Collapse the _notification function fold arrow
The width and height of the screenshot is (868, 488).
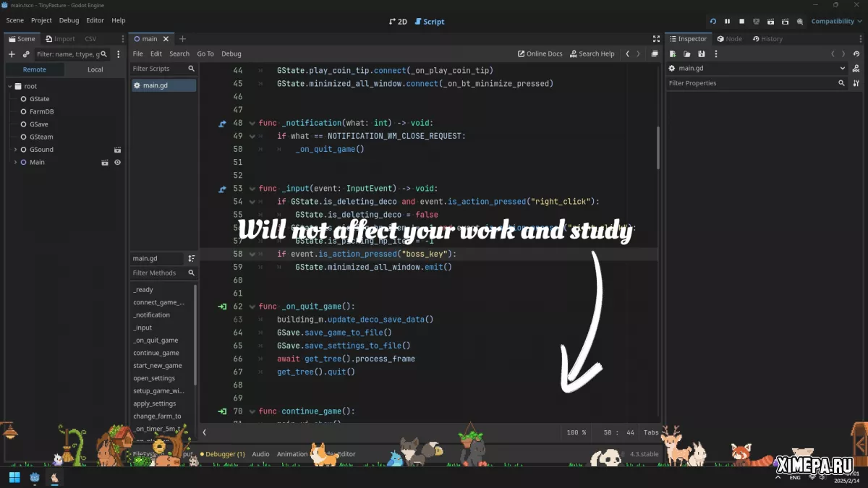tap(252, 123)
